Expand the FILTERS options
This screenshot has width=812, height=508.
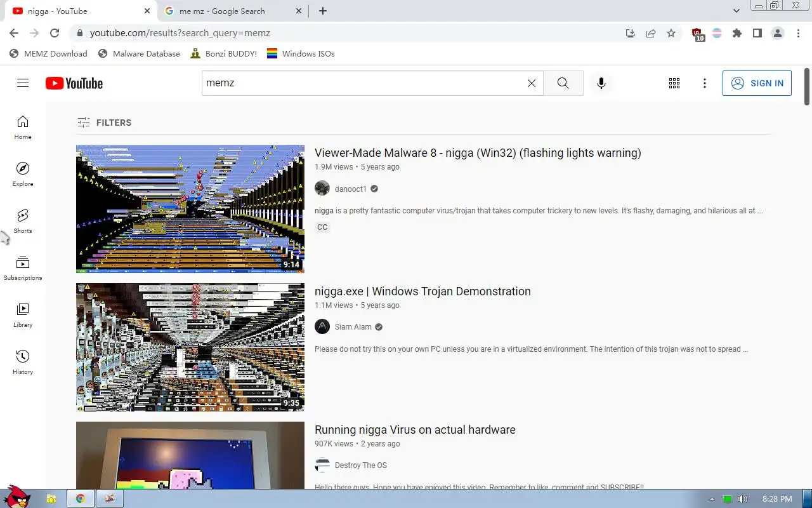point(104,123)
